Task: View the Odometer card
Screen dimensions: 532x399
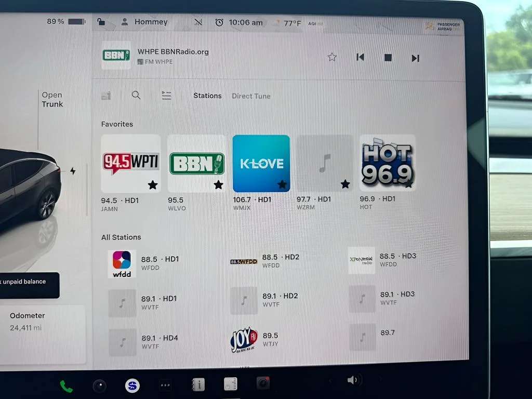Action: click(43, 334)
